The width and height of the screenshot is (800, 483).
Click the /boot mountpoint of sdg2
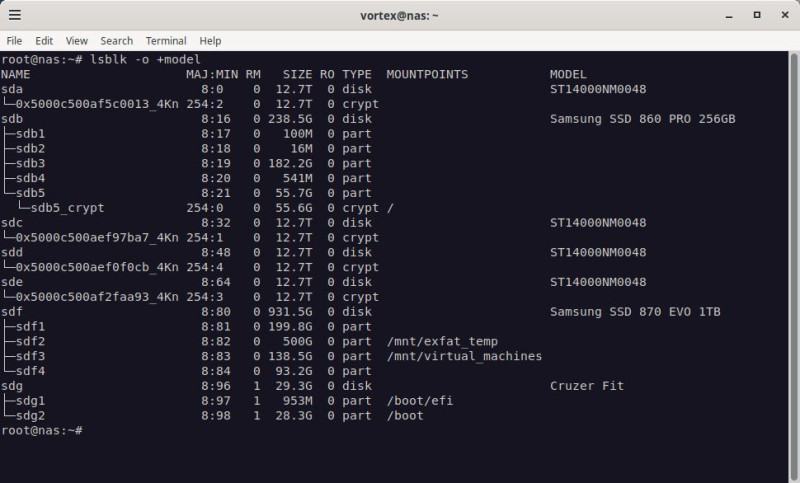[x=405, y=415]
